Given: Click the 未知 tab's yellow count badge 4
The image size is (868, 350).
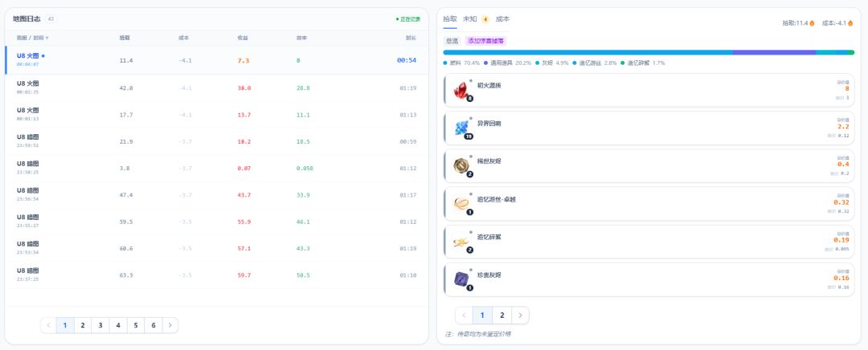Looking at the screenshot, I should click(485, 19).
